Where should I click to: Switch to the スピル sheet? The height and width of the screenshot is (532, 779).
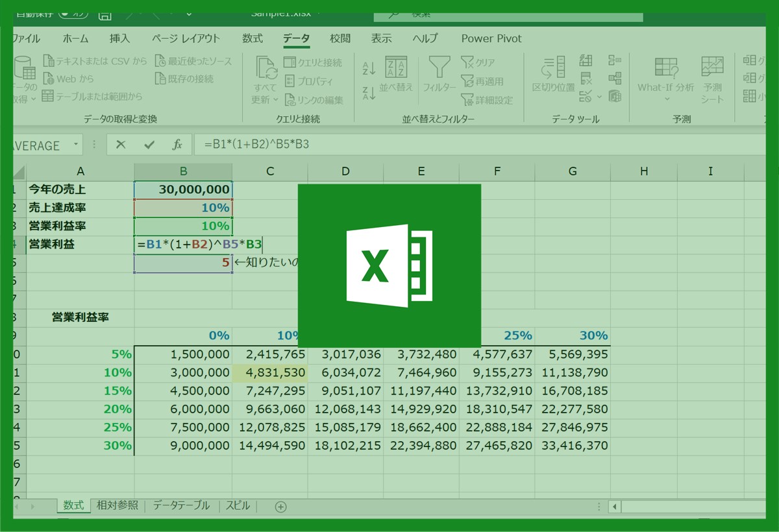[238, 505]
